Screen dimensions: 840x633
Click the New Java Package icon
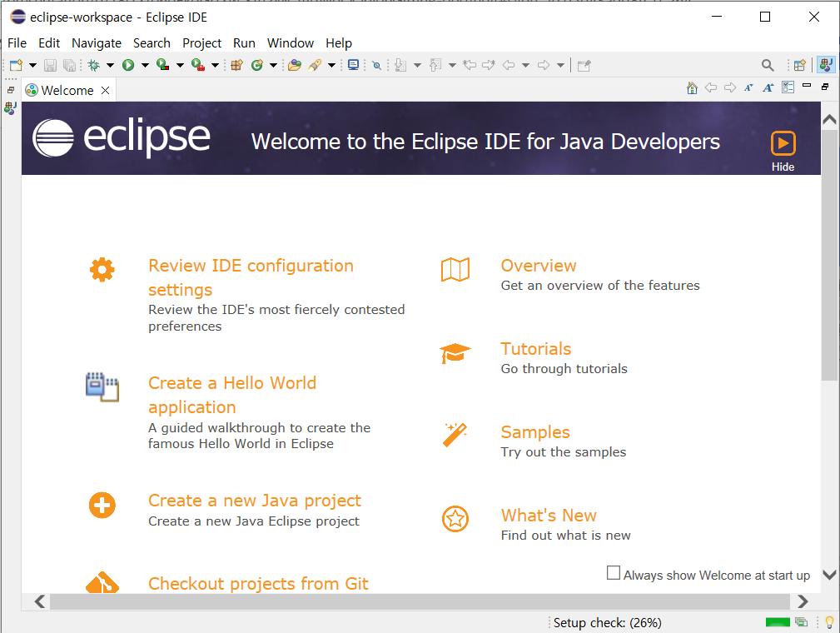tap(236, 66)
